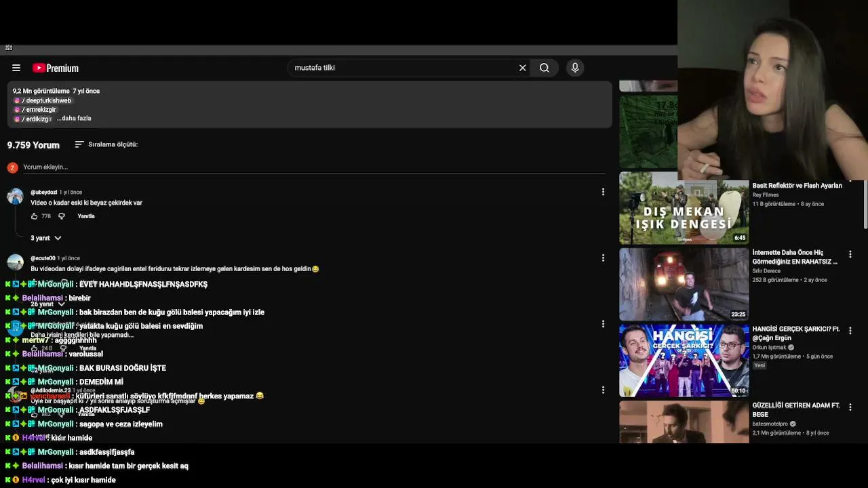Viewport: 868px width, 488px height.
Task: Click the "50:10" duration label
Action: click(738, 390)
